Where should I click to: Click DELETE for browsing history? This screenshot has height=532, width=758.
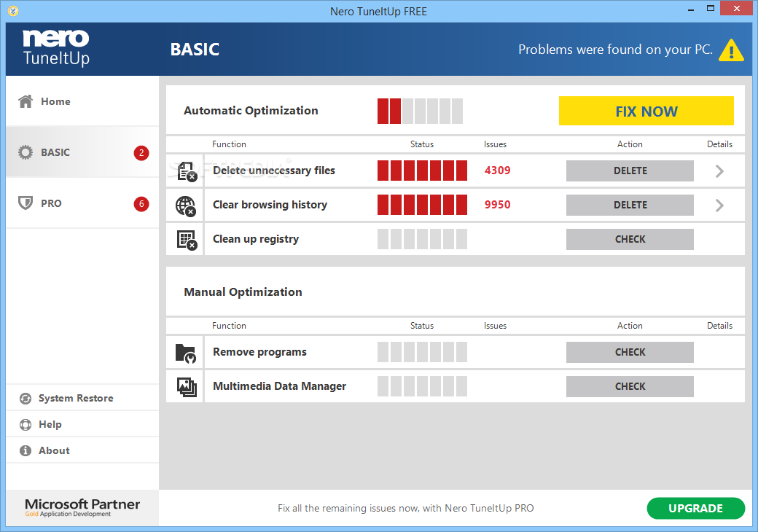point(630,206)
